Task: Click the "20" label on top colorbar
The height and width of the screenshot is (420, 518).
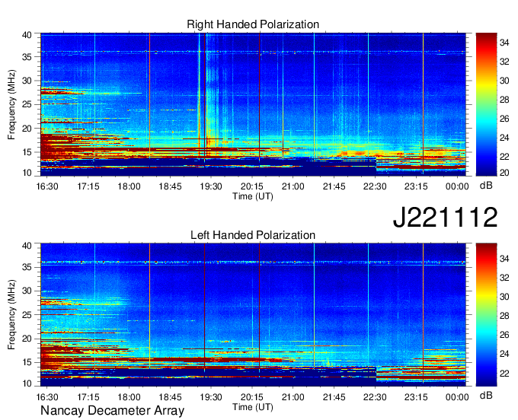Action: point(504,173)
